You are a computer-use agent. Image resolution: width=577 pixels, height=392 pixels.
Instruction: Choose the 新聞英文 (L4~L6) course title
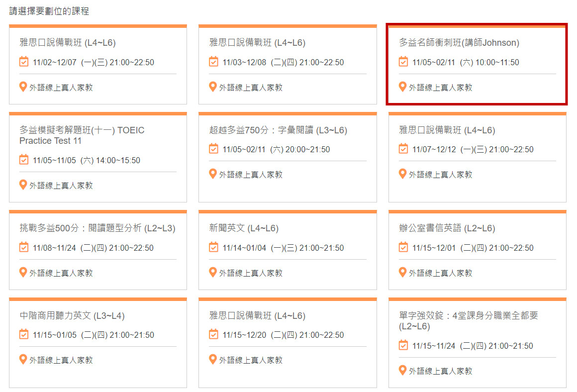(244, 228)
